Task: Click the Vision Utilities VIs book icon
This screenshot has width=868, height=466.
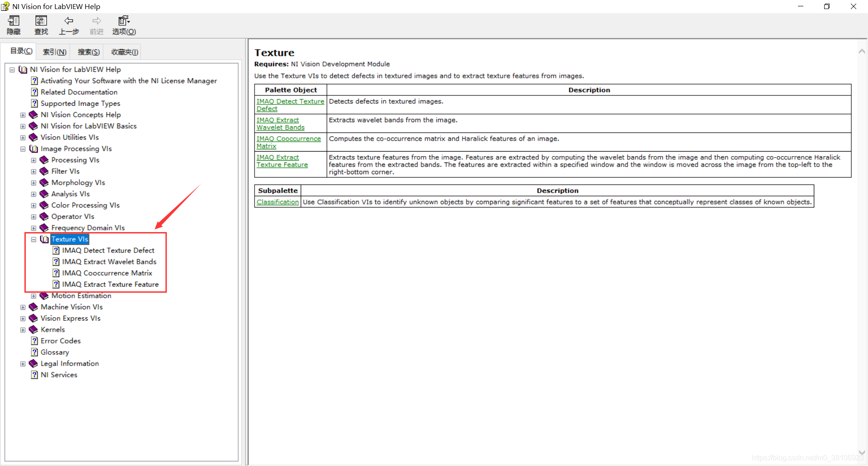Action: coord(33,138)
